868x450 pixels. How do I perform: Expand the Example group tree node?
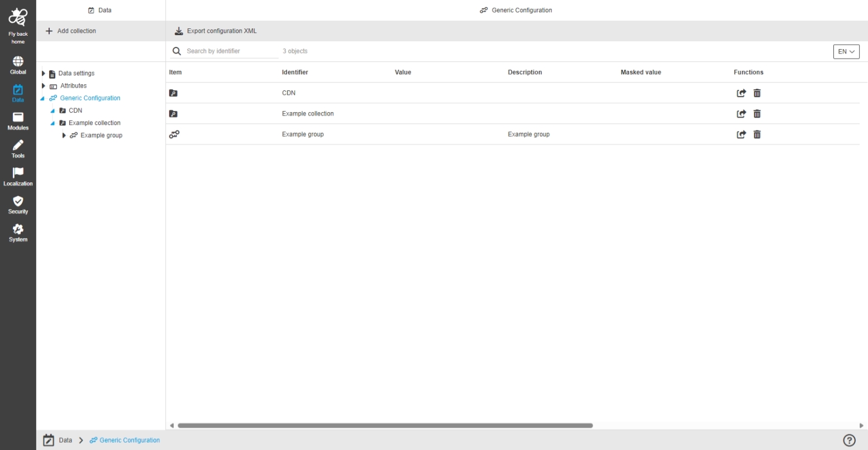click(x=64, y=136)
